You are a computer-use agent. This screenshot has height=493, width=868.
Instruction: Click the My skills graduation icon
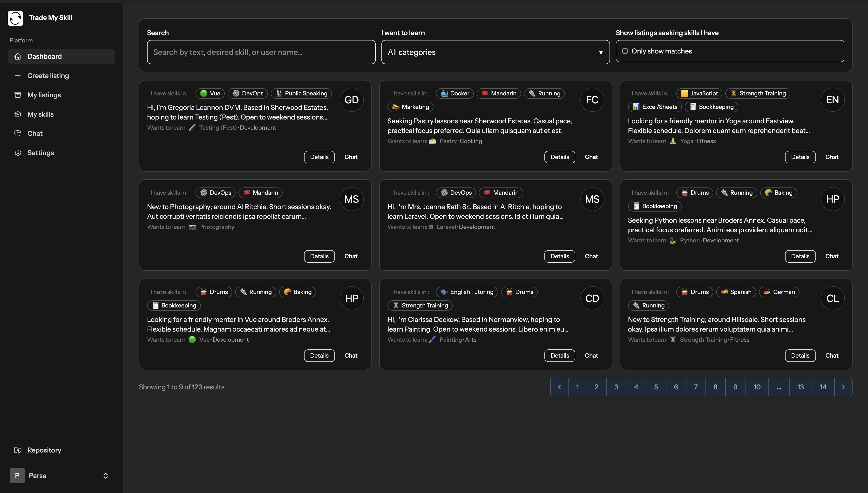click(18, 114)
